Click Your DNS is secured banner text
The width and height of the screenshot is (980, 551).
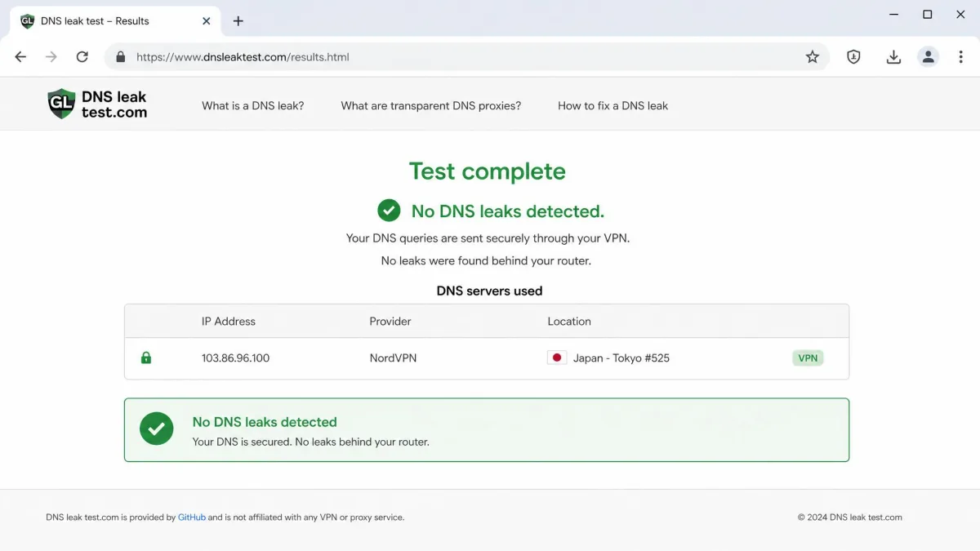coord(310,442)
